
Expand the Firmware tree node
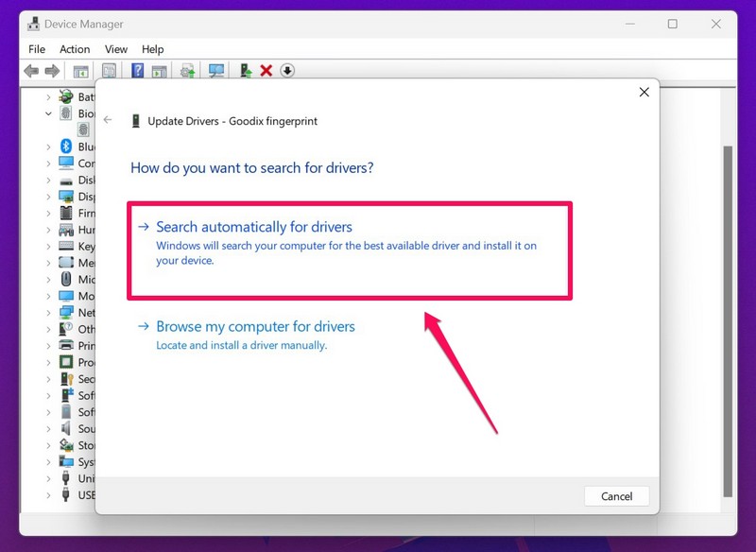(x=48, y=214)
